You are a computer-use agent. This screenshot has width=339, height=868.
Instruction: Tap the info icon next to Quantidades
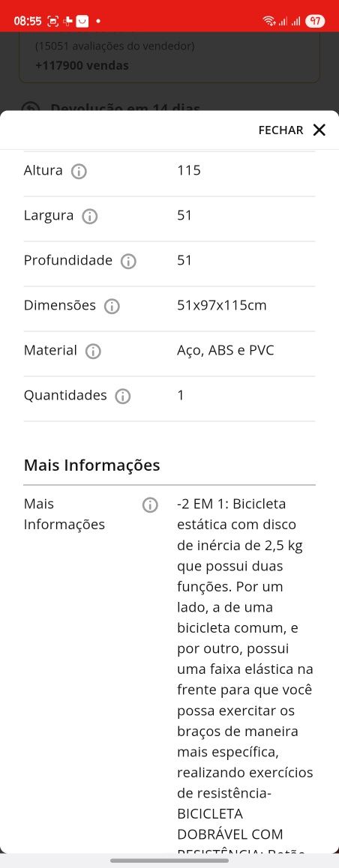coord(123,397)
